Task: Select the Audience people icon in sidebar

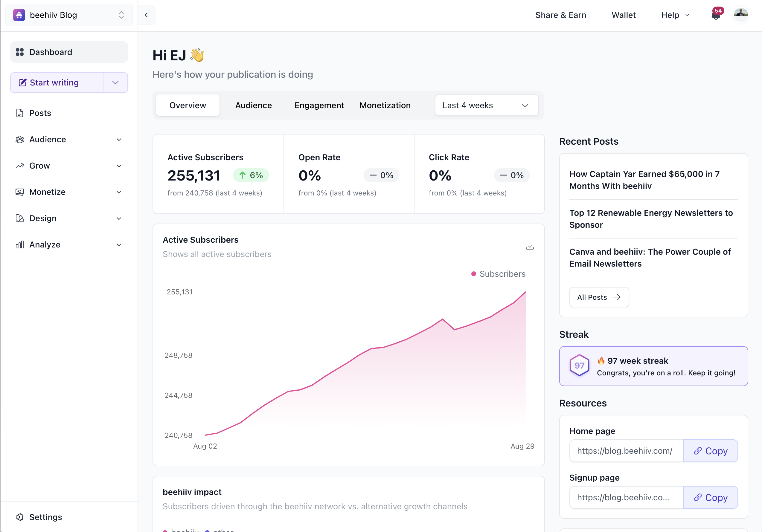Action: point(20,139)
